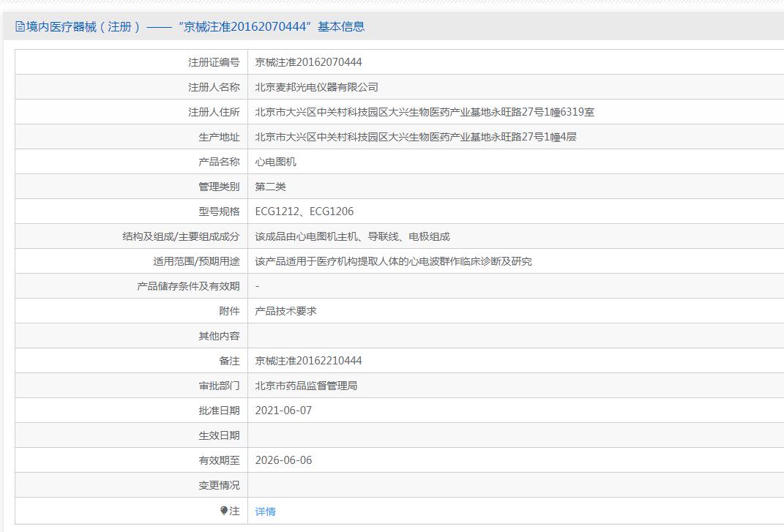
Task: Click the 注册人名称 label
Action: click(214, 87)
